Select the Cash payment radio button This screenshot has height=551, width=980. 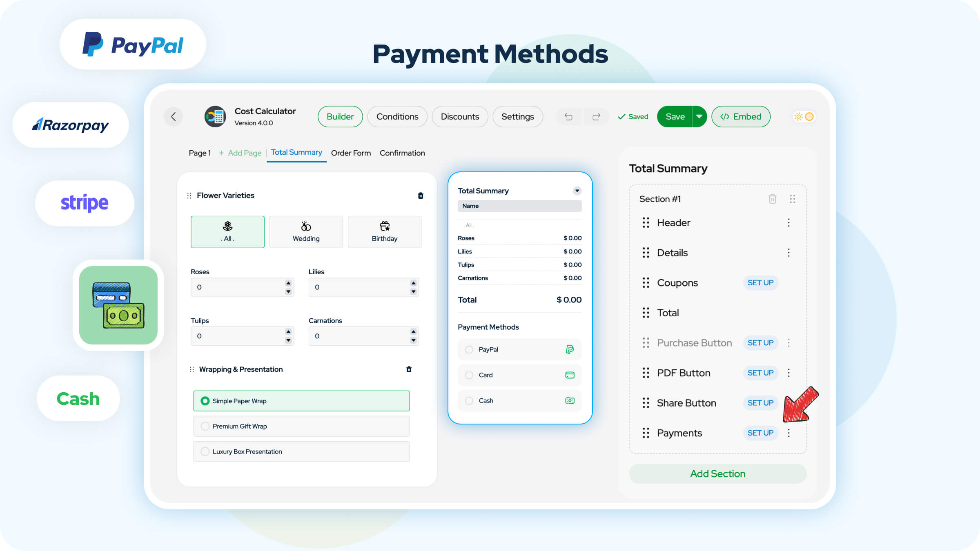tap(469, 401)
